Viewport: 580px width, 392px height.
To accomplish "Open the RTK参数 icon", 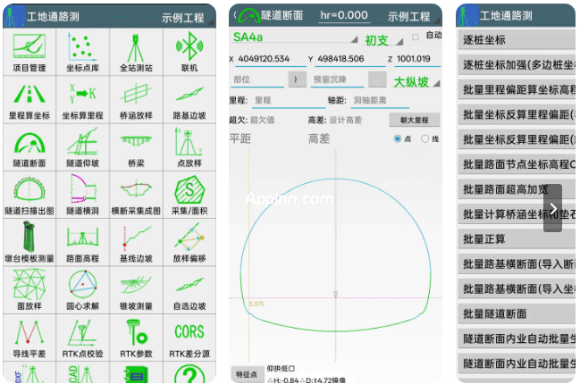I will [x=136, y=338].
